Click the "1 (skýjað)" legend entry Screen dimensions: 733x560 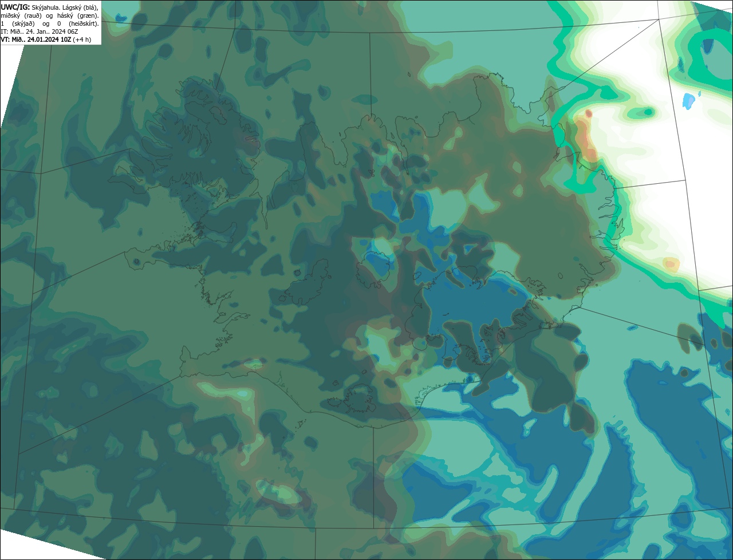point(18,24)
